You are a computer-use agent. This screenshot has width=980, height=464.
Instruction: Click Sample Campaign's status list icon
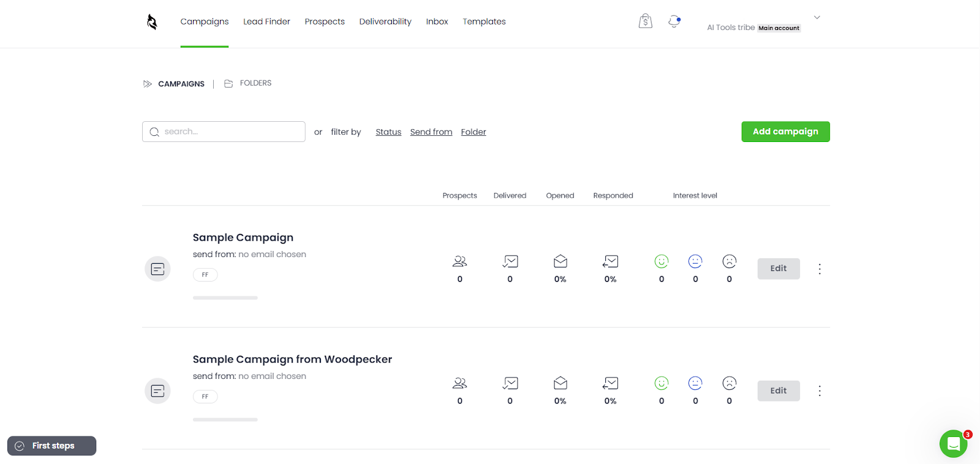pyautogui.click(x=157, y=269)
